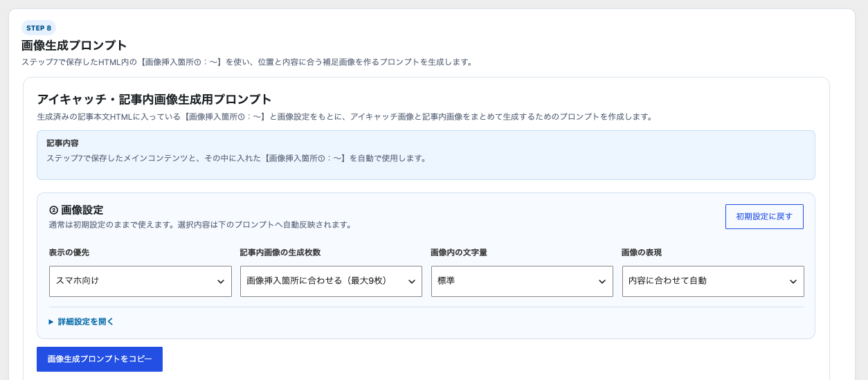
Task: Expand 詳細設定を開く section
Action: click(81, 322)
